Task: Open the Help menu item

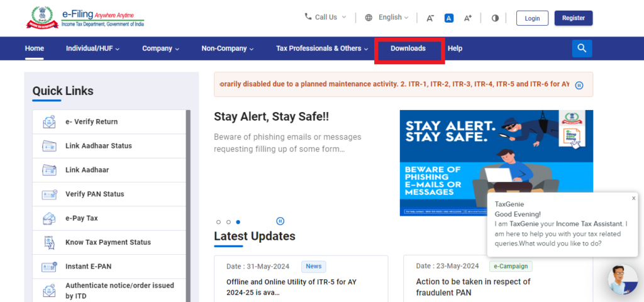Action: point(455,48)
